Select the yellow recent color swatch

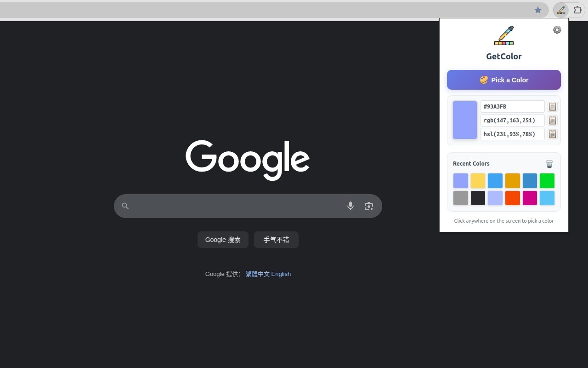[478, 181]
